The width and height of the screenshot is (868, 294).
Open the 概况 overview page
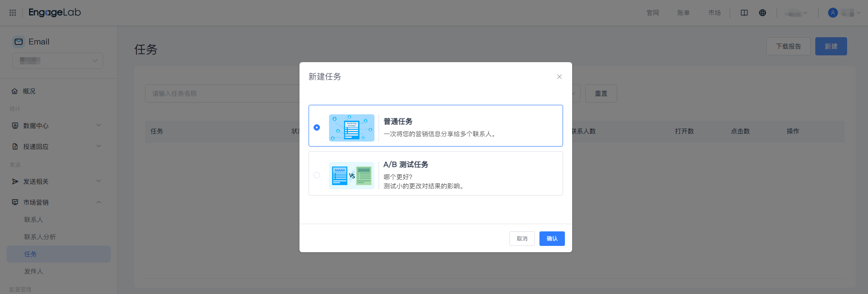(x=29, y=91)
